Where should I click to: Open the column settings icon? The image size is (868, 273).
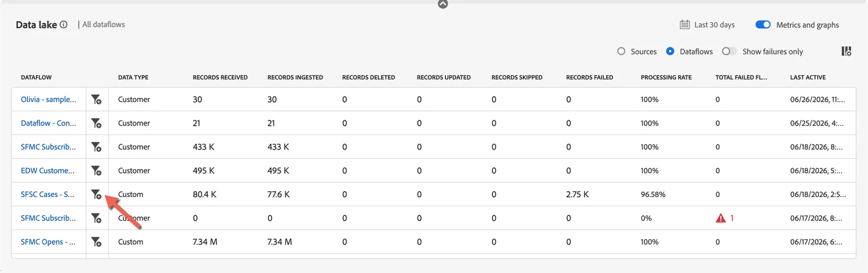846,52
